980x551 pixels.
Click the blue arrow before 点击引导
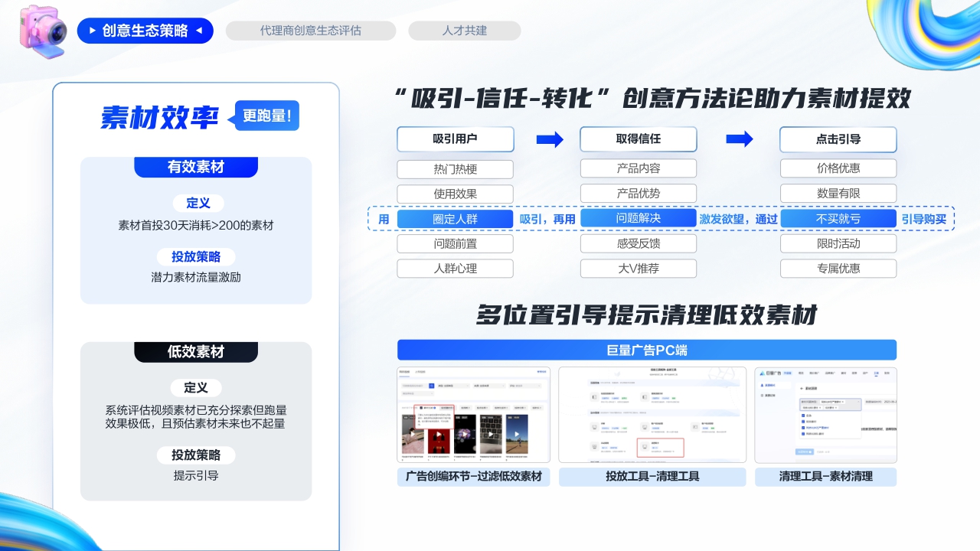point(740,139)
